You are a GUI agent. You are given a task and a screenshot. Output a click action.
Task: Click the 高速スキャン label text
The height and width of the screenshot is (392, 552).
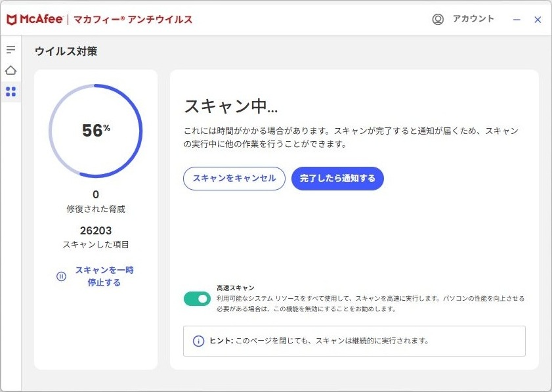click(x=235, y=288)
